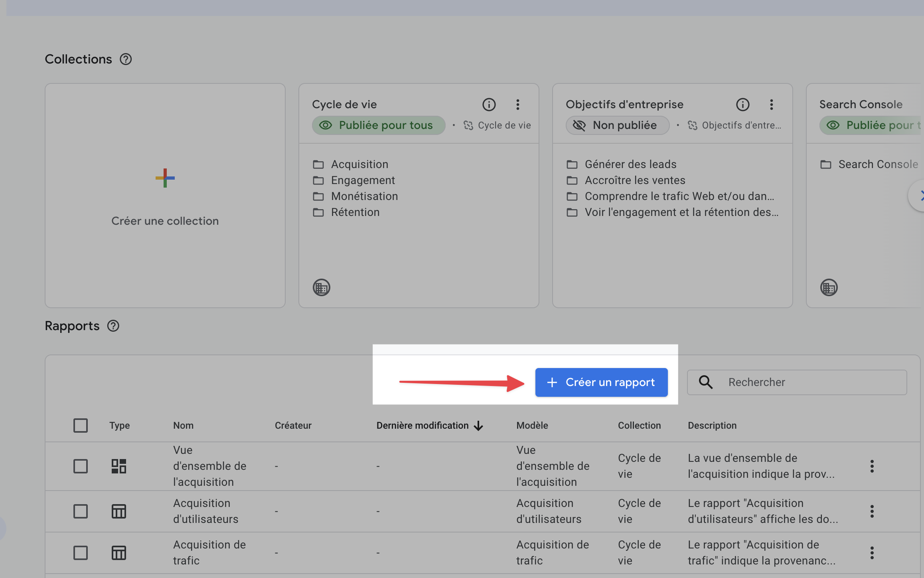Image resolution: width=924 pixels, height=578 pixels.
Task: Click organization icon on Search Console card
Action: click(x=829, y=287)
